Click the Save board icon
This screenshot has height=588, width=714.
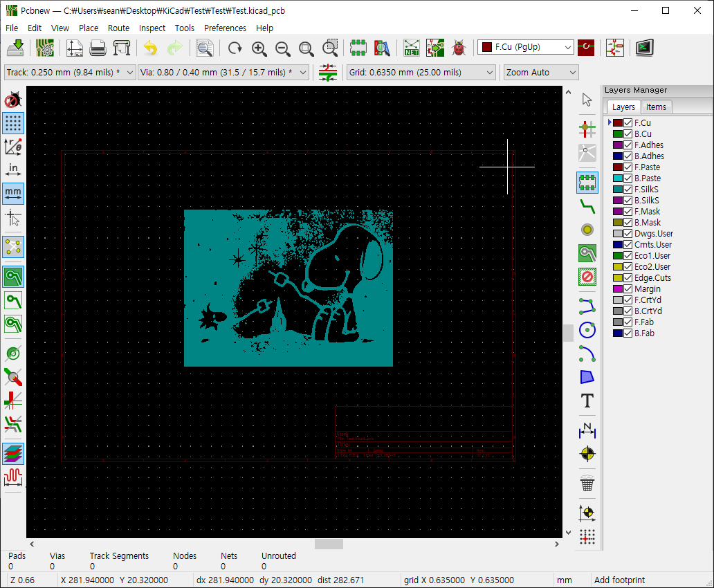(16, 47)
